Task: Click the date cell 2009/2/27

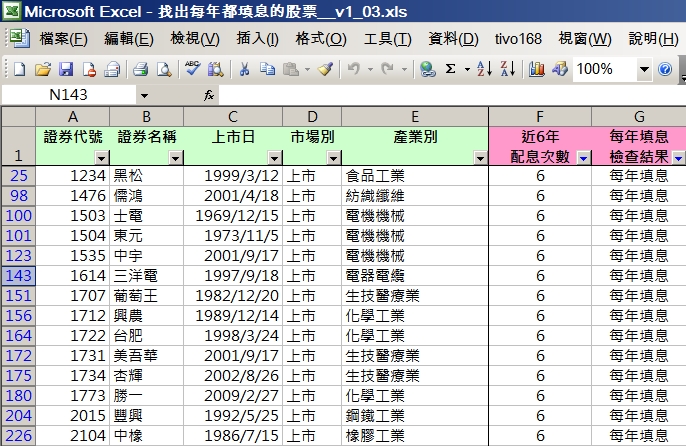Action: pos(233,396)
